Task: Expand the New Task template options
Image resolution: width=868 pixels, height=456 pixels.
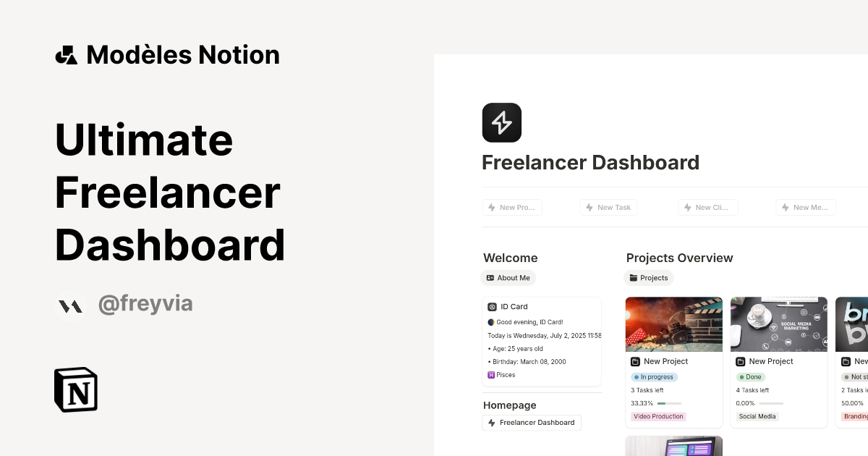Action: [608, 207]
